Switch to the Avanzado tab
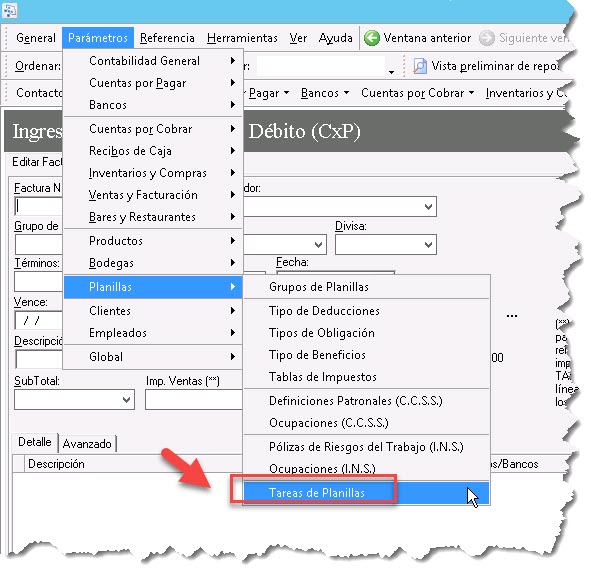 [87, 443]
